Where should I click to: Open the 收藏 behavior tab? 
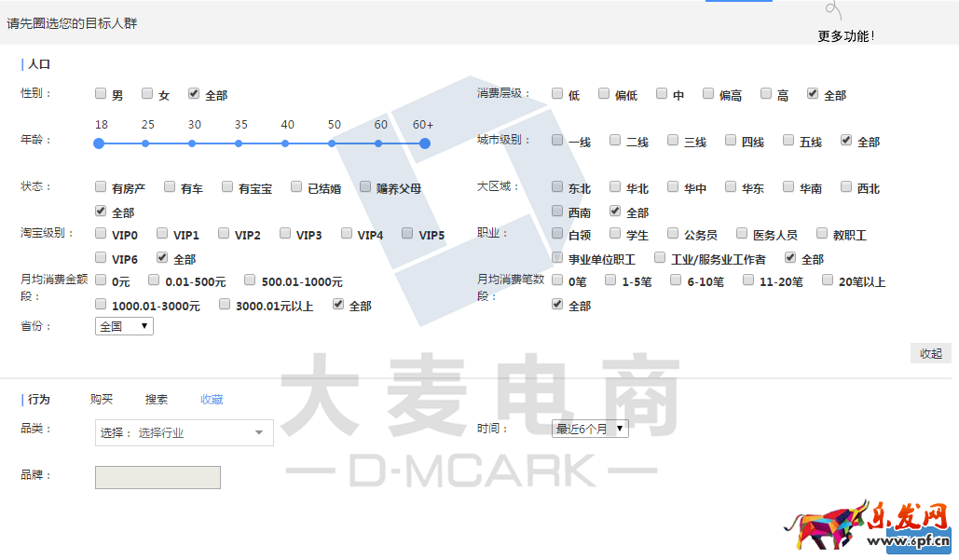tap(212, 399)
